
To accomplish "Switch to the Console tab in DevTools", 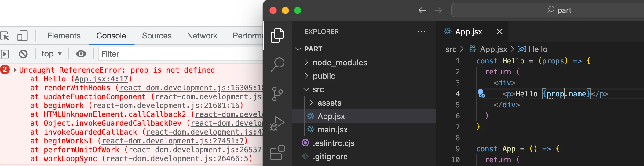I will pos(111,36).
